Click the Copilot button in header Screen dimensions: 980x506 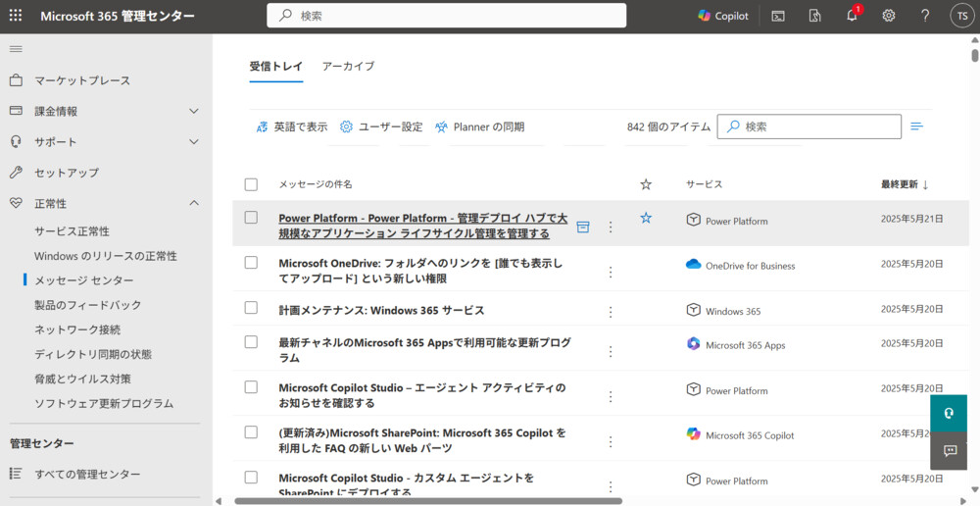723,16
